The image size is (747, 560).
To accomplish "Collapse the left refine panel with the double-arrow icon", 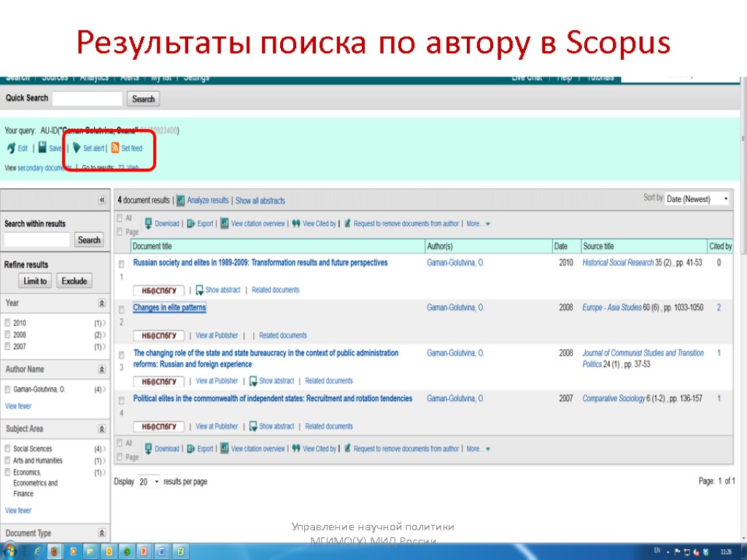I will pyautogui.click(x=102, y=200).
